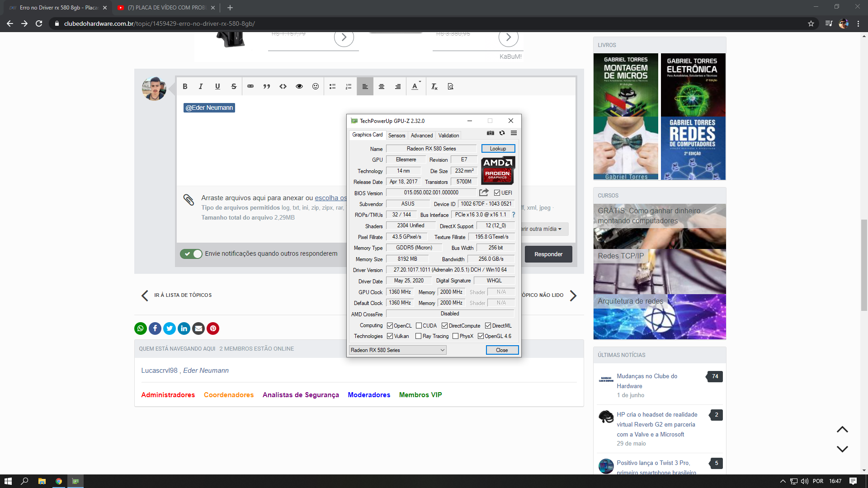Open the Radeon RX 580 Series dropdown
Viewport: 868px width, 488px height.
point(398,350)
